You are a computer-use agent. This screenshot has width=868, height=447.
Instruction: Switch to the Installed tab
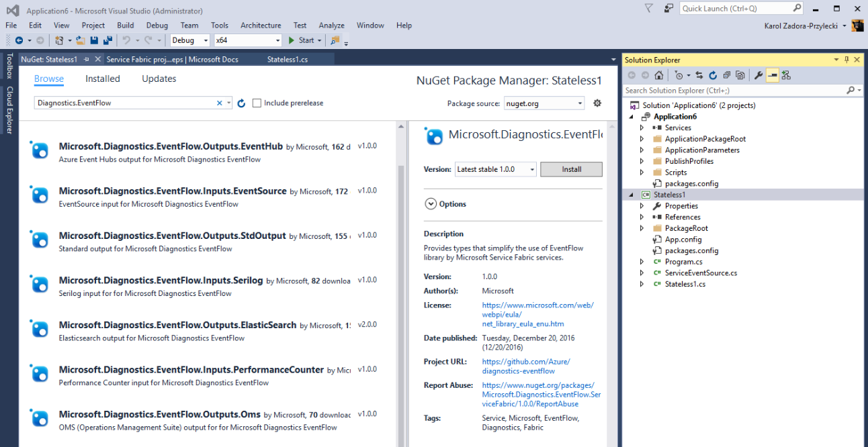[x=102, y=79]
